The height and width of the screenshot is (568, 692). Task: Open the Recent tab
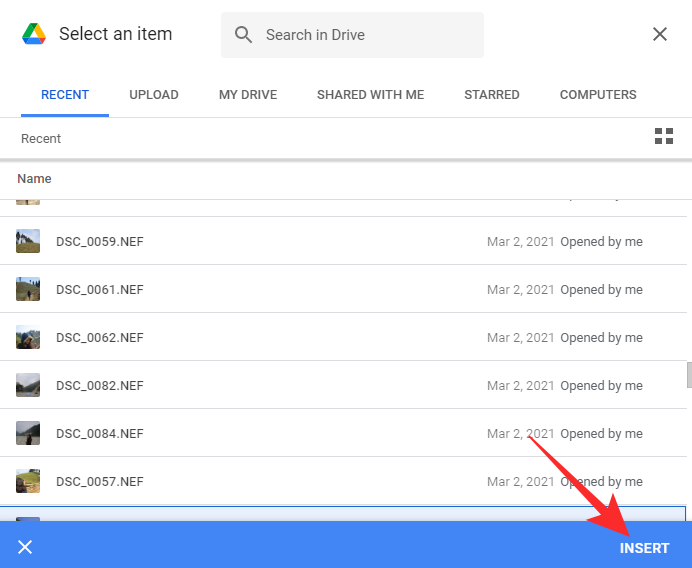coord(65,95)
